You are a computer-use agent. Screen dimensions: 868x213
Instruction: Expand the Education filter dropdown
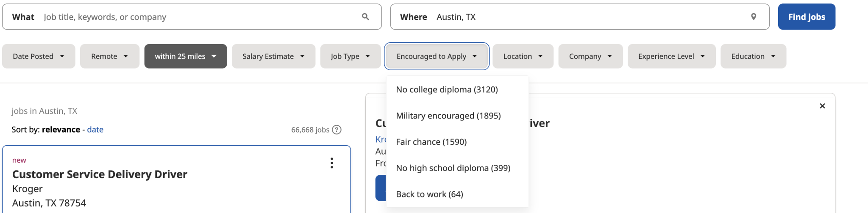(x=753, y=56)
